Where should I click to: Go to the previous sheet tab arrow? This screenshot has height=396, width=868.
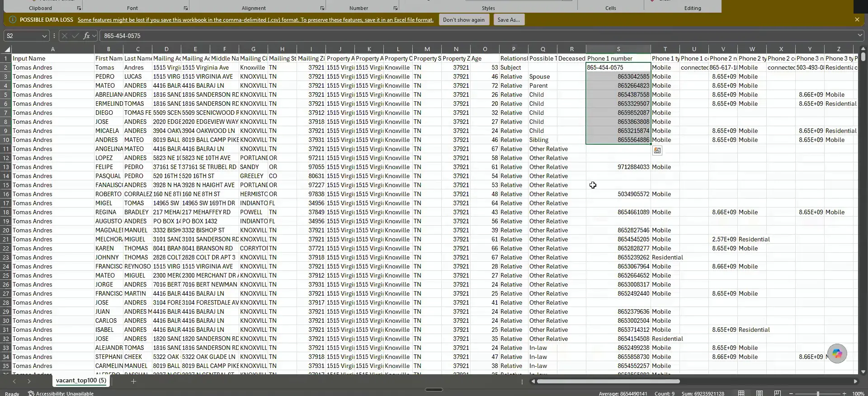(x=14, y=381)
